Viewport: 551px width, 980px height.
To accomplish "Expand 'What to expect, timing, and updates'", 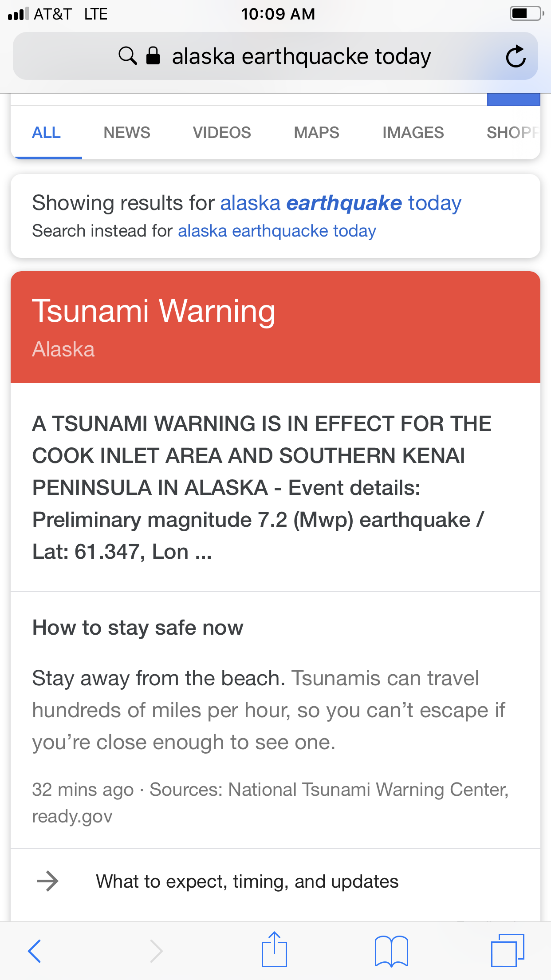I will tap(247, 881).
